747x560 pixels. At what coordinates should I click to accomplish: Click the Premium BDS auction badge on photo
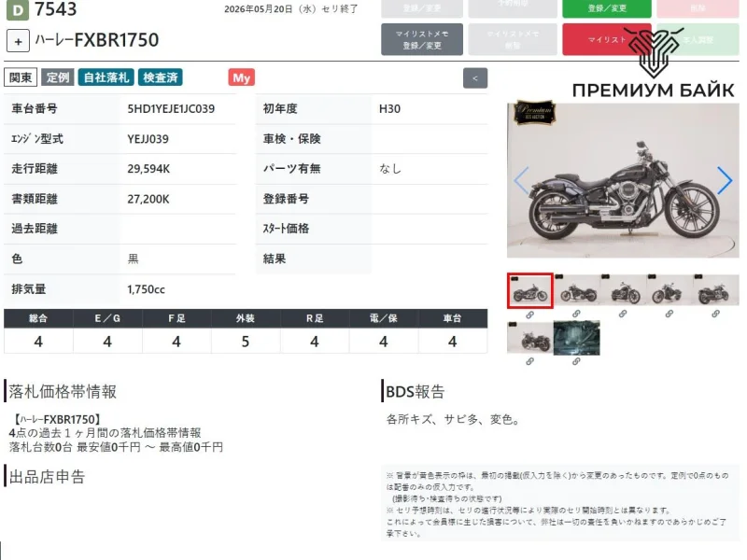coord(534,112)
